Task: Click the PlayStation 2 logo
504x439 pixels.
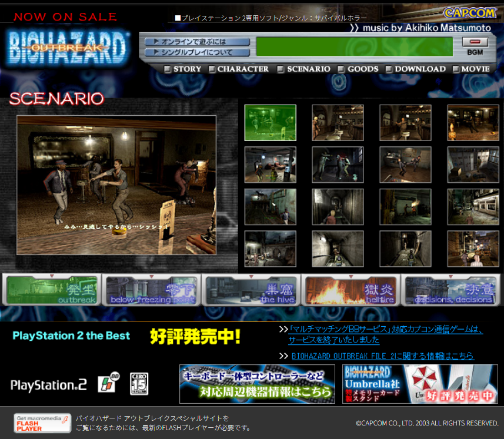Action: (x=49, y=385)
